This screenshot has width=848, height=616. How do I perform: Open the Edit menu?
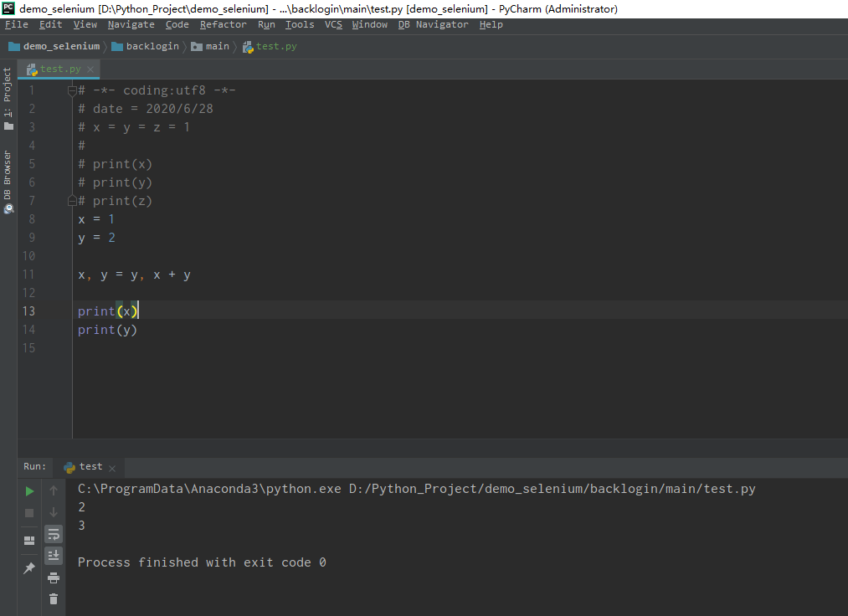click(x=51, y=24)
